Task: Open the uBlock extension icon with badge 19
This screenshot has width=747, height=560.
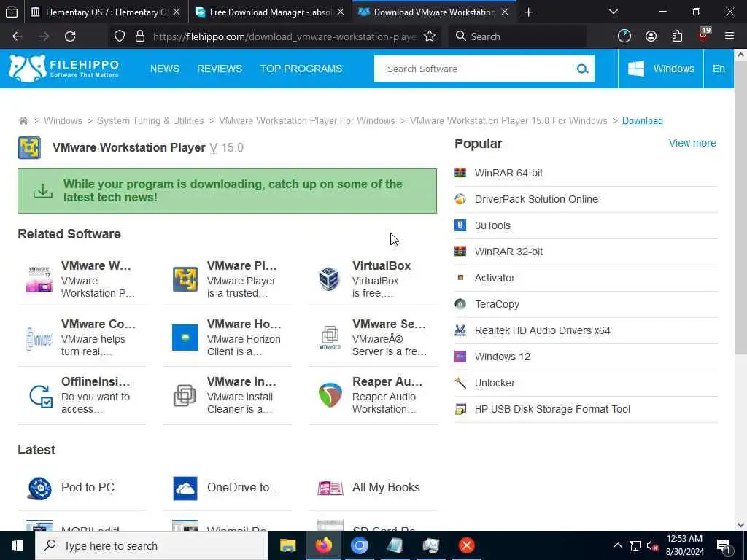Action: (x=704, y=35)
